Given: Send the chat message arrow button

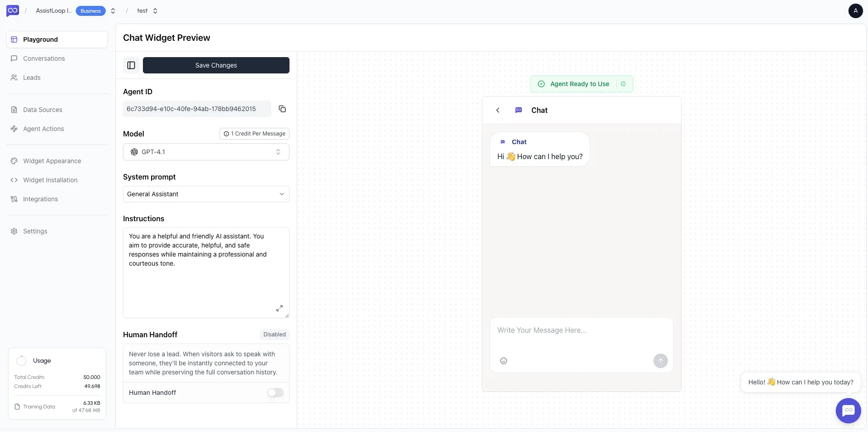Looking at the screenshot, I should (x=660, y=361).
